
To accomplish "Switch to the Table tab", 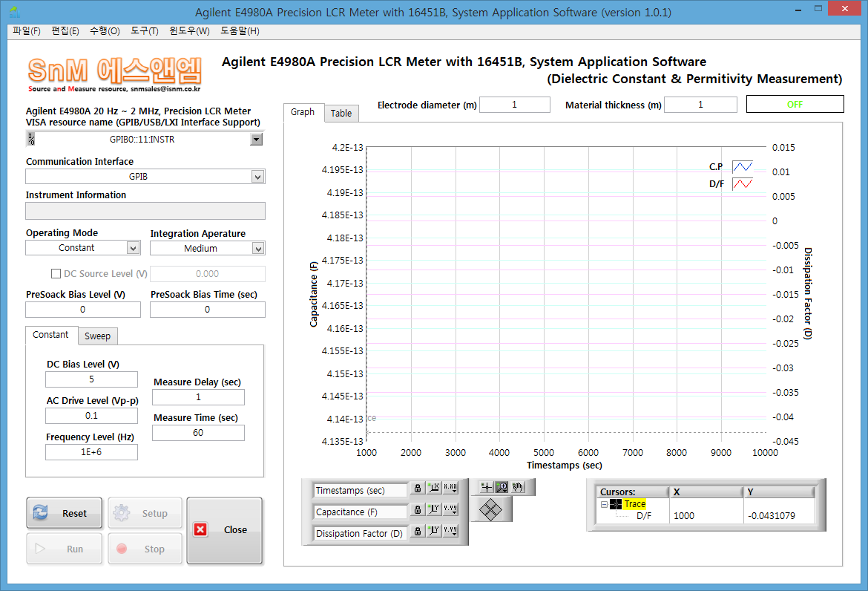I will point(341,113).
